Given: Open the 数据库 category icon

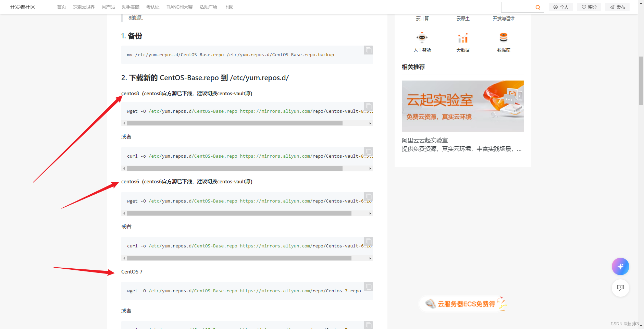Looking at the screenshot, I should coord(504,37).
